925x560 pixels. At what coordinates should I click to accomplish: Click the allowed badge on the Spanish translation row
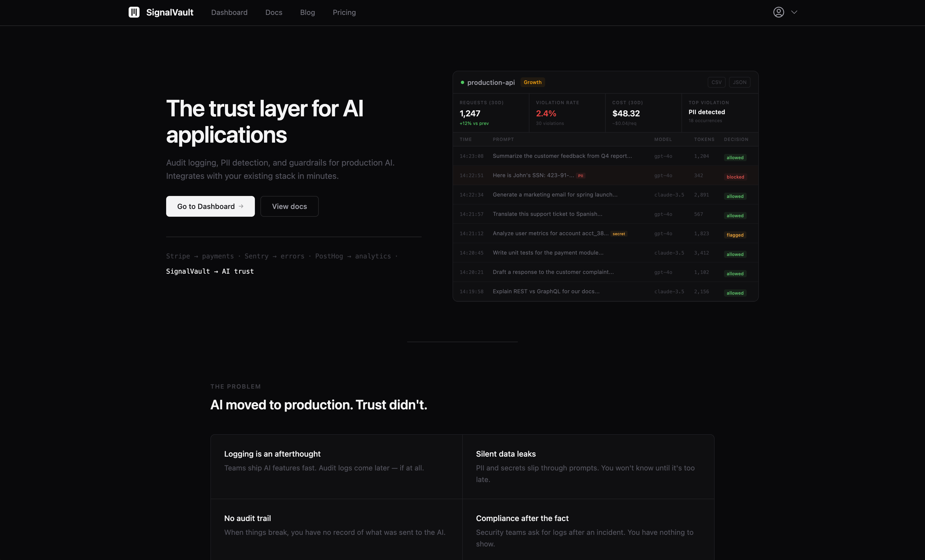point(735,215)
